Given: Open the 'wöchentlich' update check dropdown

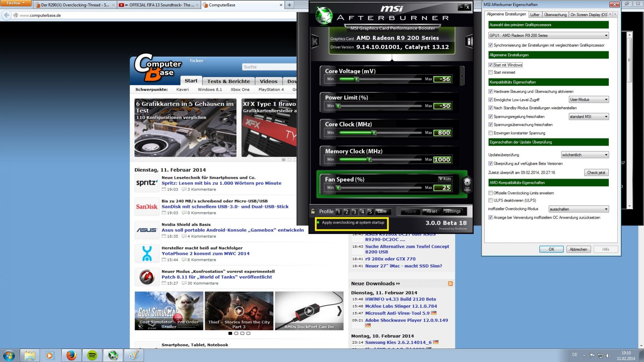Looking at the screenshot, I should (585, 155).
